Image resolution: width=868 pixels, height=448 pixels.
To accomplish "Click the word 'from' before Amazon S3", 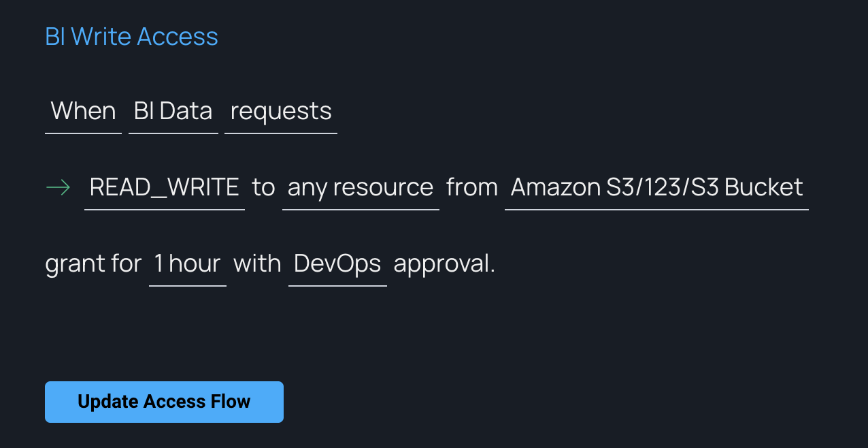I will (x=472, y=187).
